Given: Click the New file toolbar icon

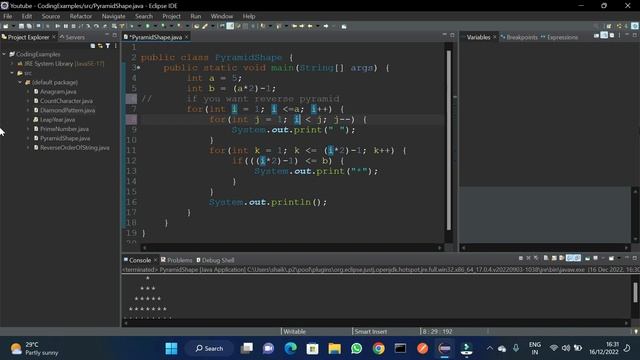Looking at the screenshot, I should [x=5, y=26].
